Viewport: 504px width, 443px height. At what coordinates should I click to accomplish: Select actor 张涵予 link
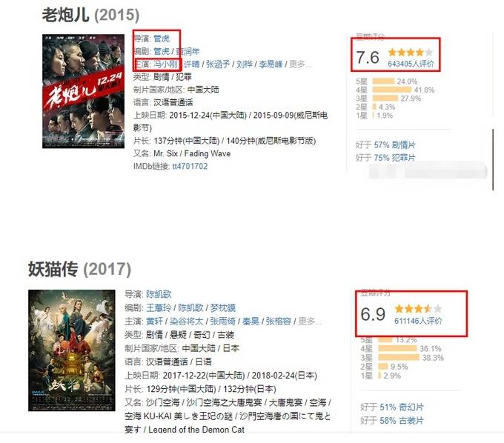(x=218, y=64)
